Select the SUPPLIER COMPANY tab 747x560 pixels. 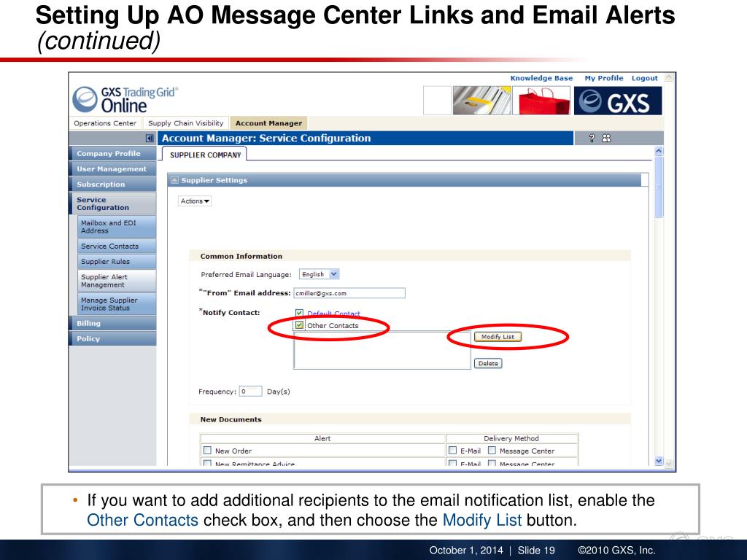coord(205,155)
